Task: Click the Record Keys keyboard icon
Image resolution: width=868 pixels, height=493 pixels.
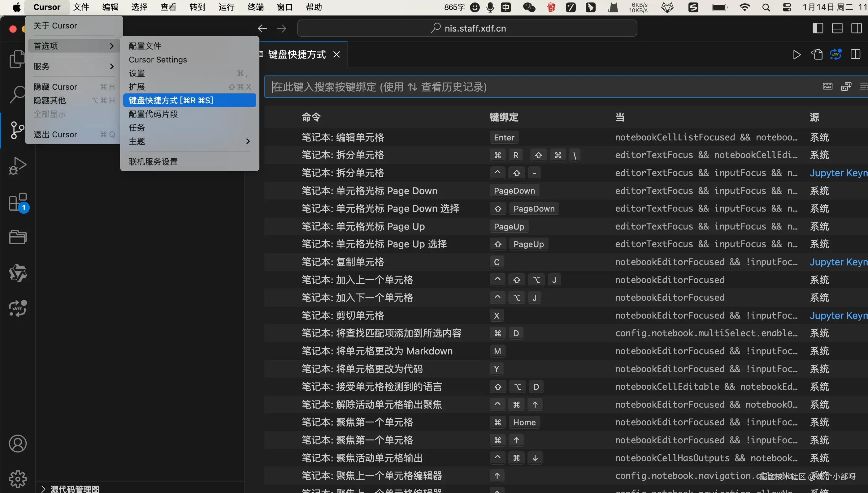Action: [x=827, y=87]
